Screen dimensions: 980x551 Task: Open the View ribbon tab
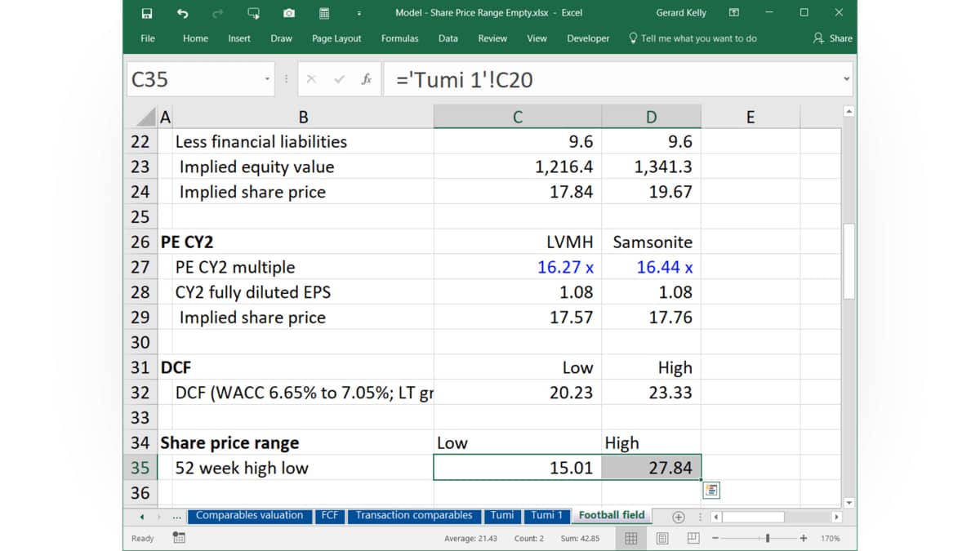click(537, 38)
